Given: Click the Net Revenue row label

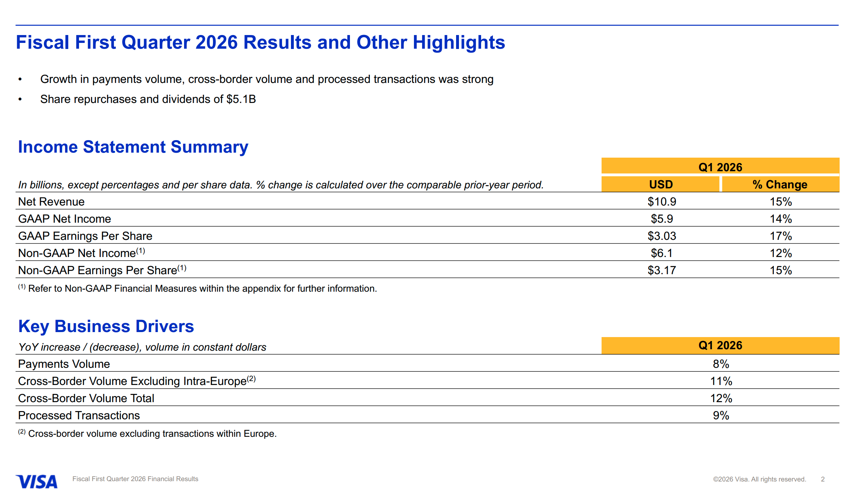Looking at the screenshot, I should point(51,202).
